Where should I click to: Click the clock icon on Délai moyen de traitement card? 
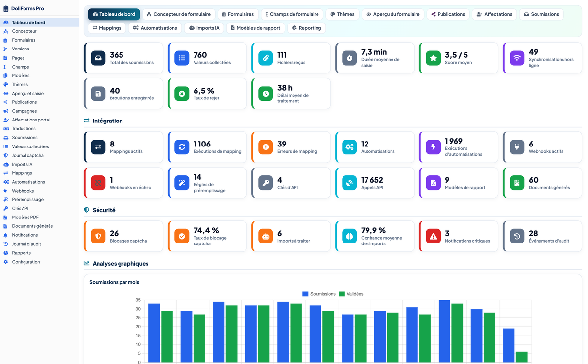pos(266,94)
